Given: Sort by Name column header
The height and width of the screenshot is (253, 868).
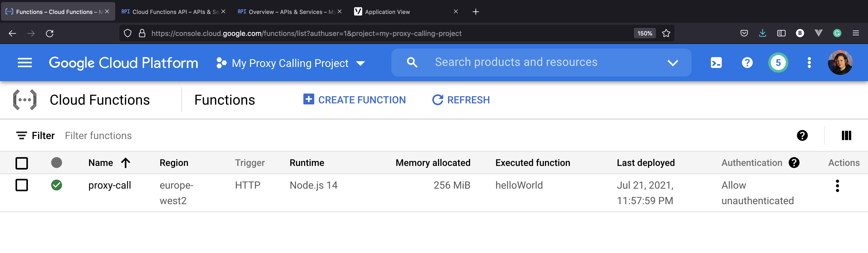Looking at the screenshot, I should tap(101, 163).
